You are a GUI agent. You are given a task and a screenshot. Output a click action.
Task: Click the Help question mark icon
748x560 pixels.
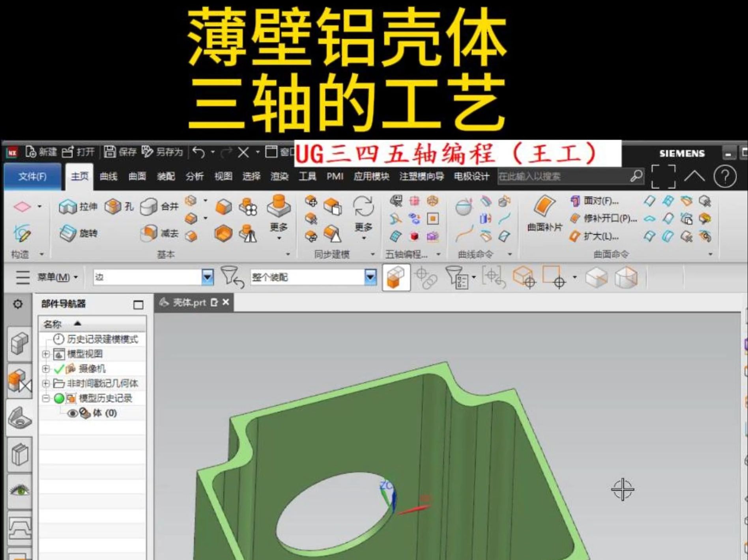pyautogui.click(x=725, y=176)
